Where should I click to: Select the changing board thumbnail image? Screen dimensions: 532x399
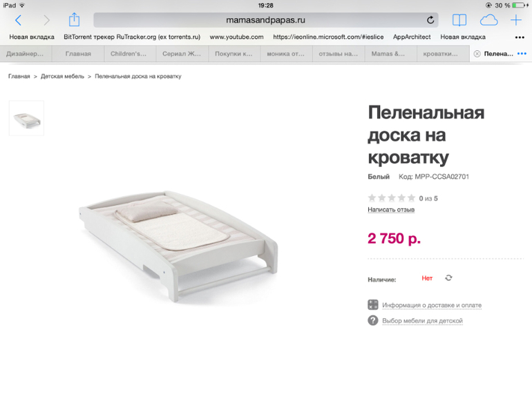click(26, 118)
